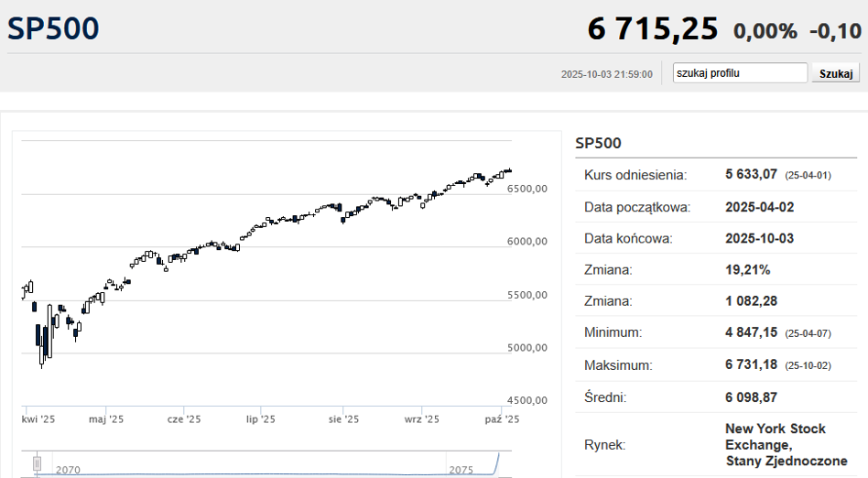Click the 'wrz '25' axis label
The width and height of the screenshot is (868, 478).
(422, 419)
